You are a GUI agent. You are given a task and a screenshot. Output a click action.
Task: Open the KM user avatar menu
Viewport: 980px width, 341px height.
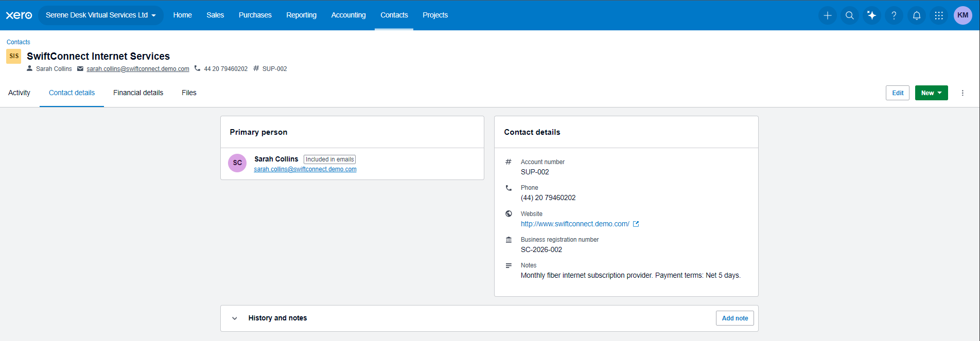[x=963, y=15]
